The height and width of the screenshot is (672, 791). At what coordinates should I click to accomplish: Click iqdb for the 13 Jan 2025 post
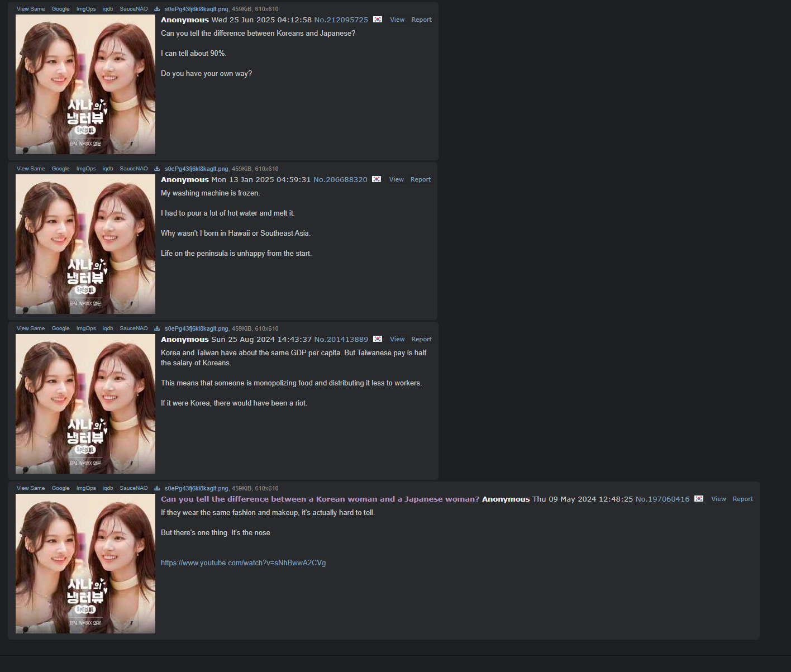108,169
